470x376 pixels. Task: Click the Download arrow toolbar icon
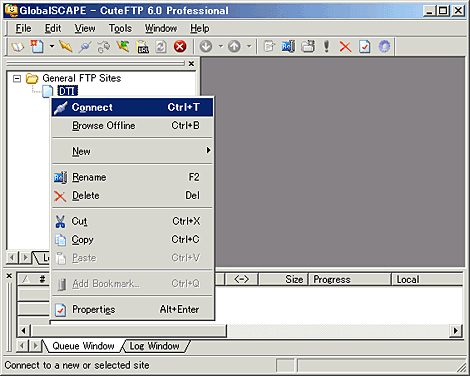click(206, 46)
